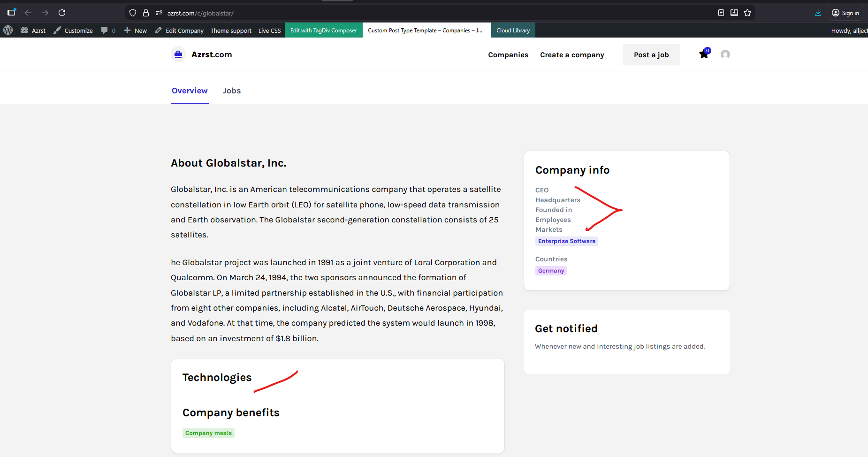Viewport: 868px width, 457px height.
Task: Open Live CSS editor
Action: click(x=270, y=30)
